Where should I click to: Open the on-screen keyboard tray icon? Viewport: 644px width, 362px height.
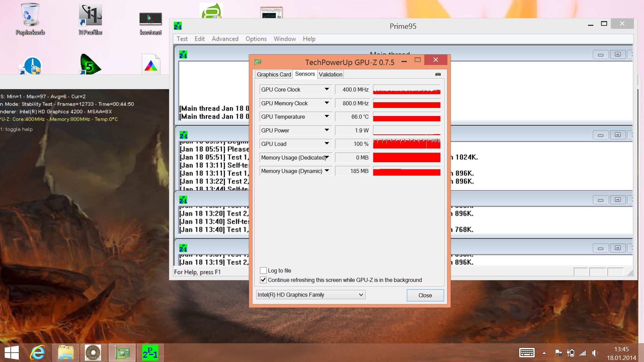pos(527,353)
